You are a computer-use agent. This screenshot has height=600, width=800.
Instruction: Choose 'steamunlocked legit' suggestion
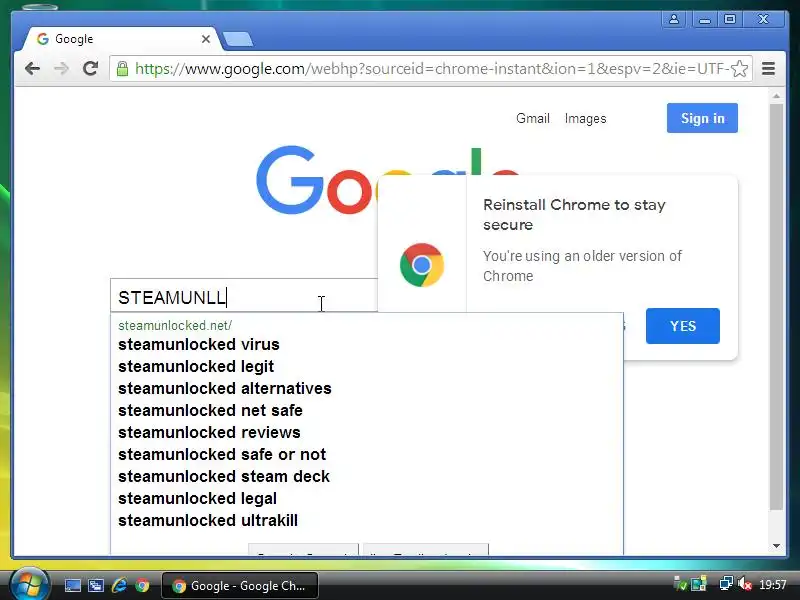tap(196, 366)
